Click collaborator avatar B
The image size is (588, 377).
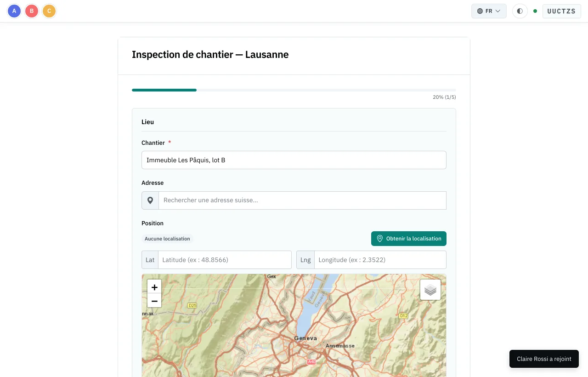32,11
